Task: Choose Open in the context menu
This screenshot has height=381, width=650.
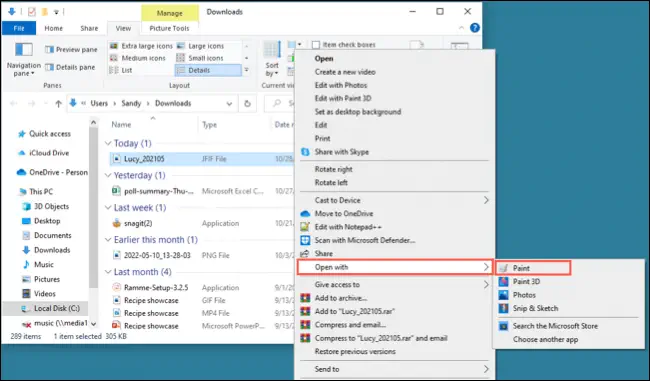Action: click(324, 58)
